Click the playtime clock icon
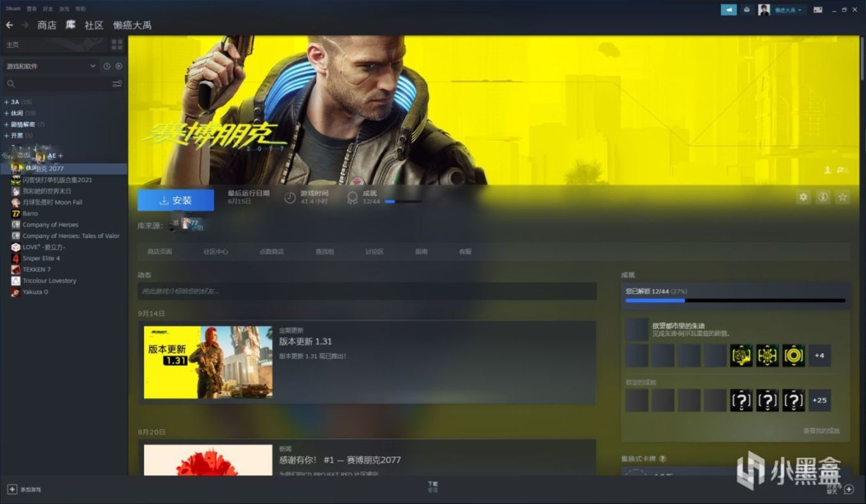 click(x=290, y=197)
